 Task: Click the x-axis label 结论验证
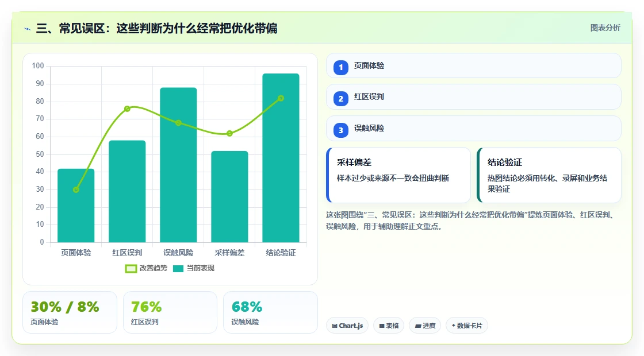pos(281,253)
